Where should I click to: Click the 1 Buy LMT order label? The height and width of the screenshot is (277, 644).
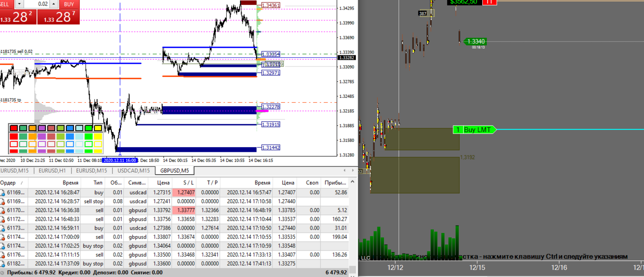475,130
